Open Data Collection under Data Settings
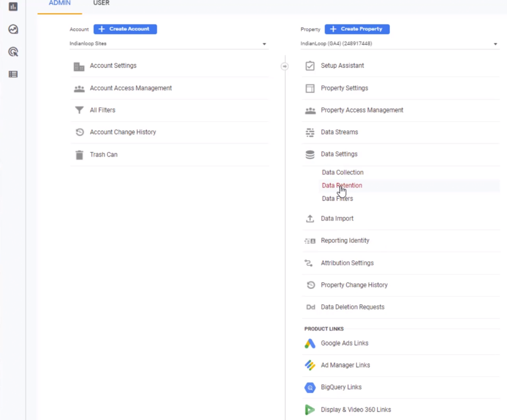 point(343,173)
